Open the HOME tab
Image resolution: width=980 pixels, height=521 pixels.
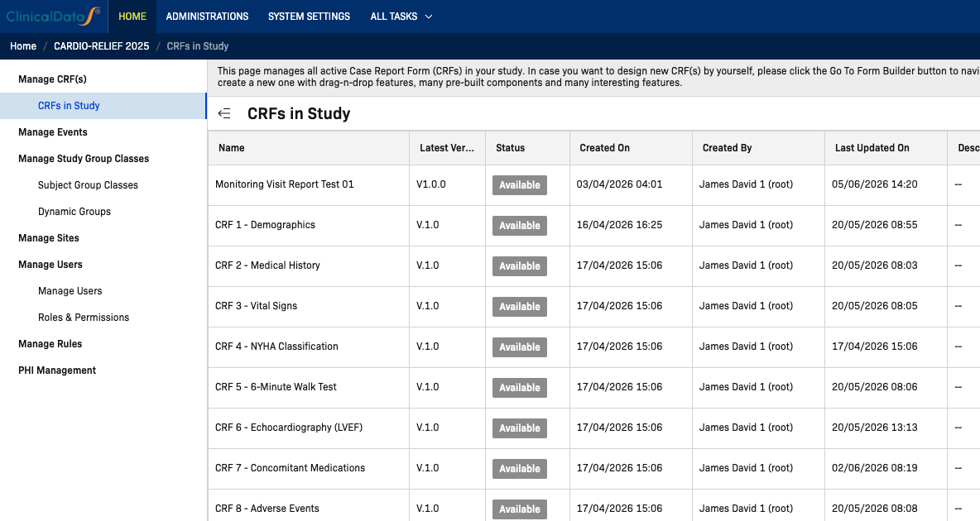point(132,17)
